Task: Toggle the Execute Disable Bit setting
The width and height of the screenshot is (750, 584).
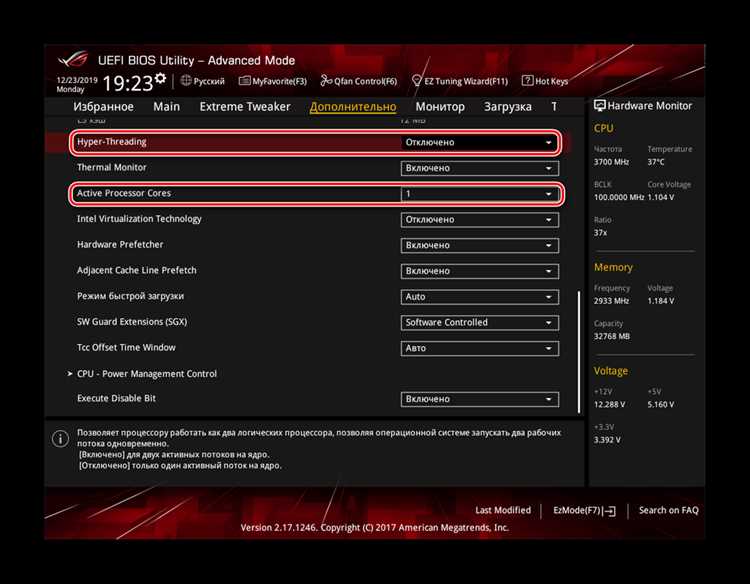Action: (x=480, y=399)
